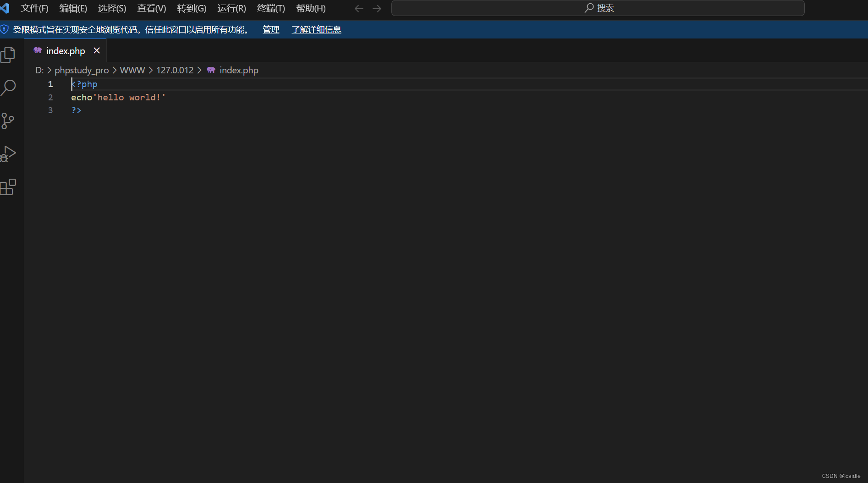868x483 pixels.
Task: Open the 127.0.012 breadcrumb dropdown
Action: (175, 70)
